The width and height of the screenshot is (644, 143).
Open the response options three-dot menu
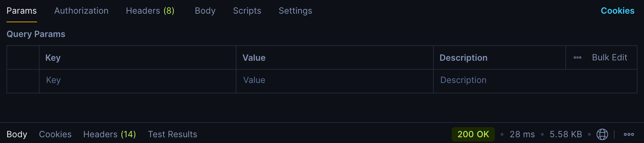point(629,134)
